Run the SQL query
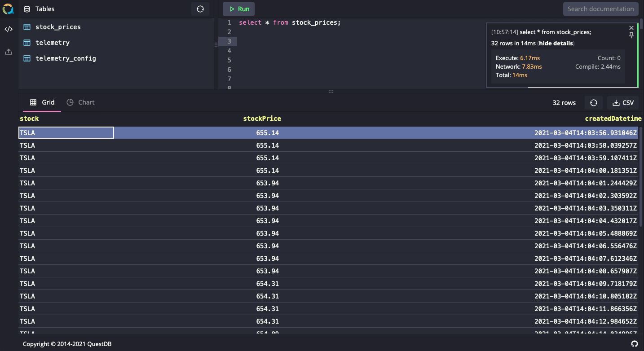This screenshot has height=351, width=644. [238, 9]
